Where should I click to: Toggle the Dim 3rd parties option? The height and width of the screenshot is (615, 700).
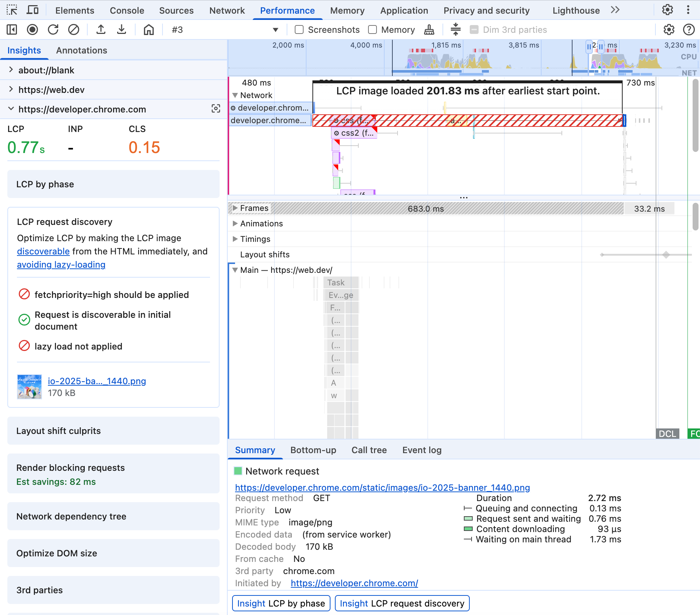pos(475,30)
